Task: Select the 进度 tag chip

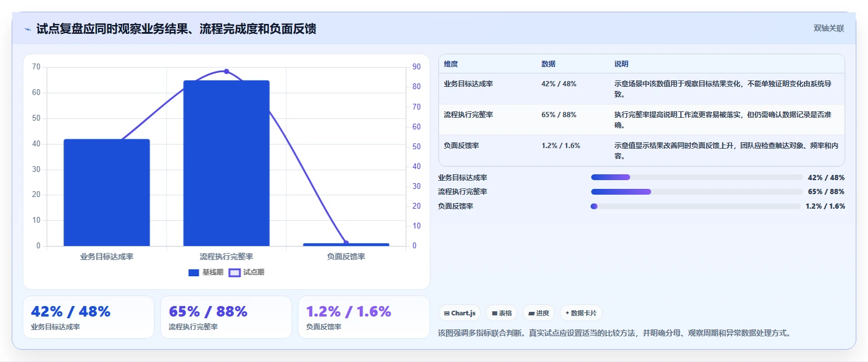Action: [539, 313]
